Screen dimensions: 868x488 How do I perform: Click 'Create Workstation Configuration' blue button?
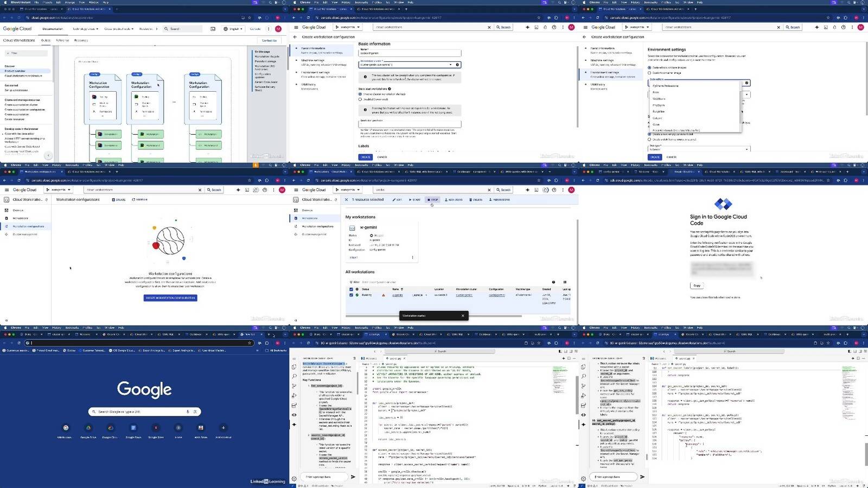tap(170, 298)
